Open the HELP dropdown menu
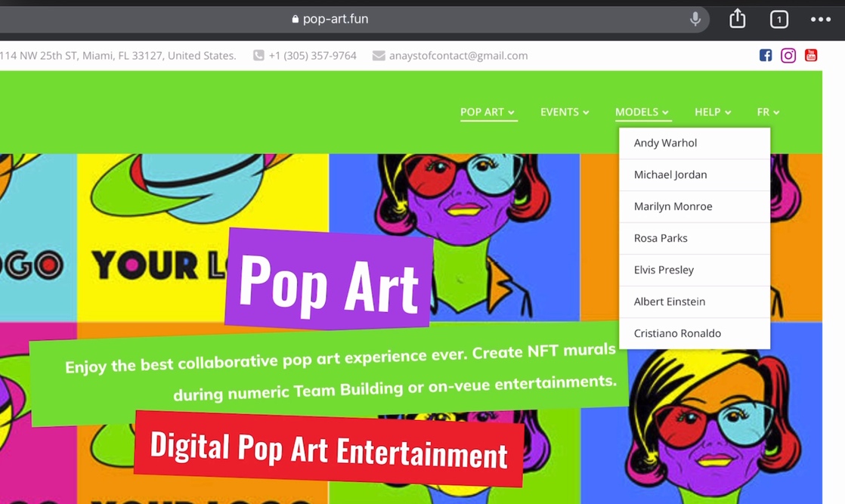The image size is (845, 504). click(712, 112)
